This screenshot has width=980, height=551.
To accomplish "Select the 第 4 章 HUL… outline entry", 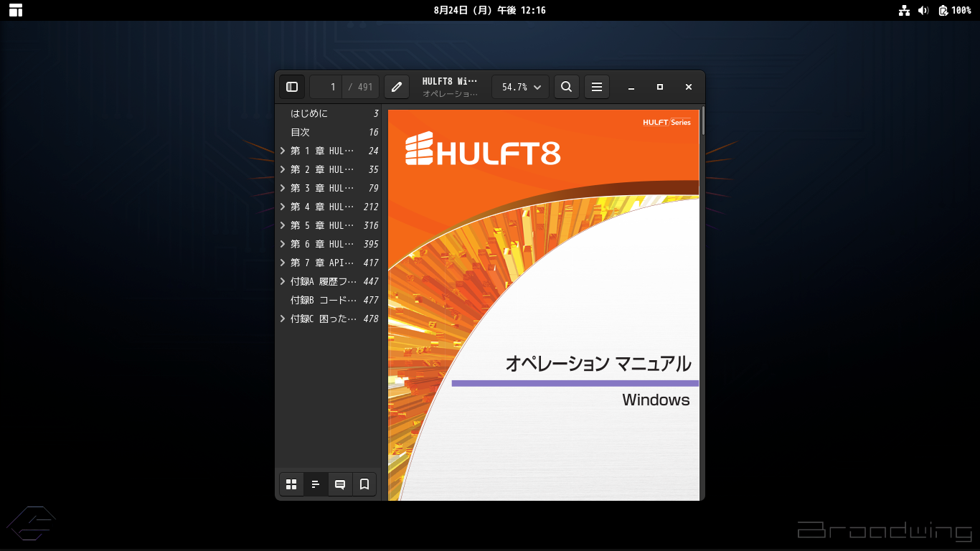I will point(329,207).
